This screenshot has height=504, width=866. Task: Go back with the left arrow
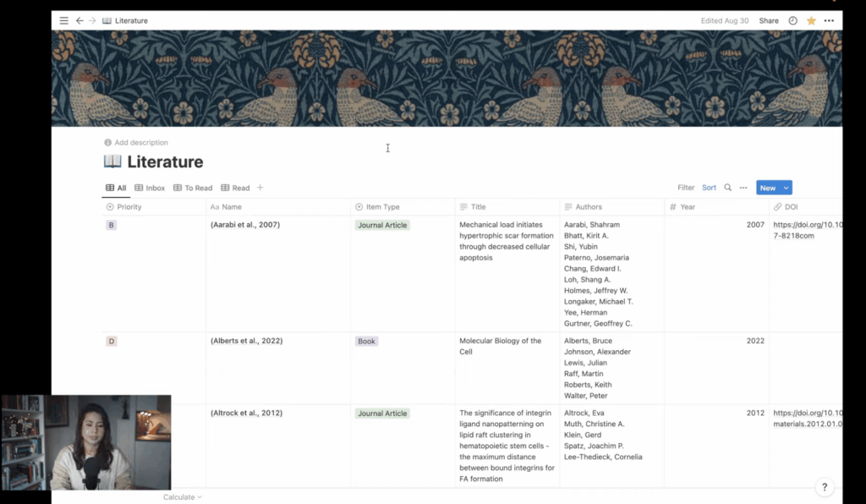coord(79,20)
